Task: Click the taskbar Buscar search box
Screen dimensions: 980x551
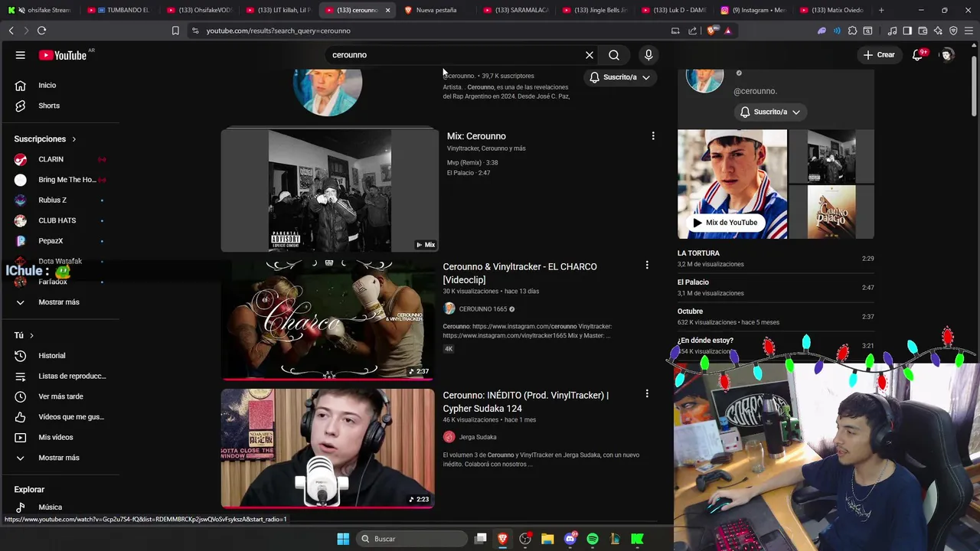Action: pos(412,539)
